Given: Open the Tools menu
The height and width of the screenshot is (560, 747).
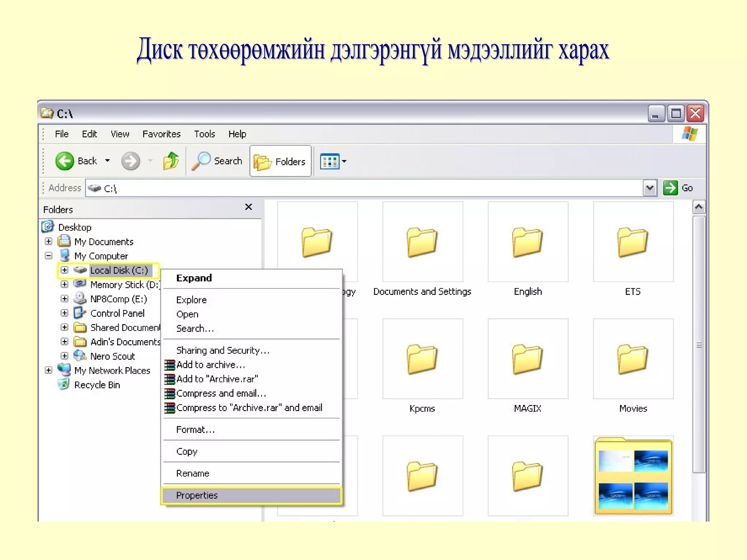Looking at the screenshot, I should pos(204,134).
